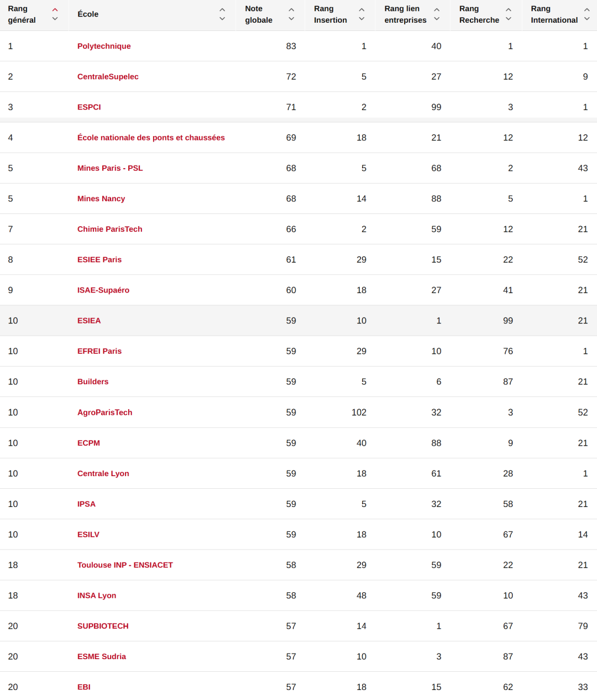
Task: Sort École column descending arrow
Action: click(x=222, y=19)
